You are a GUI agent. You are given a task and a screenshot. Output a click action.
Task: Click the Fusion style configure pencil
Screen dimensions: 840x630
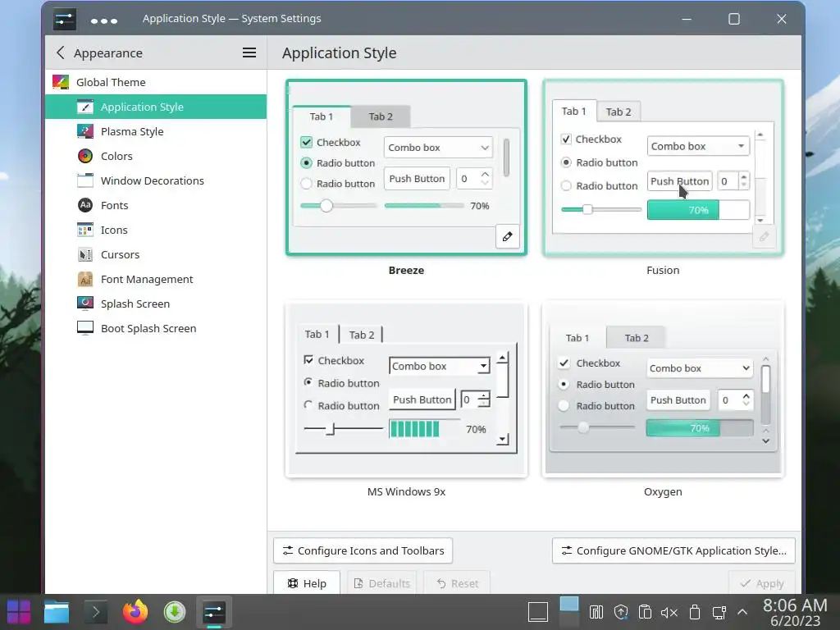point(764,236)
